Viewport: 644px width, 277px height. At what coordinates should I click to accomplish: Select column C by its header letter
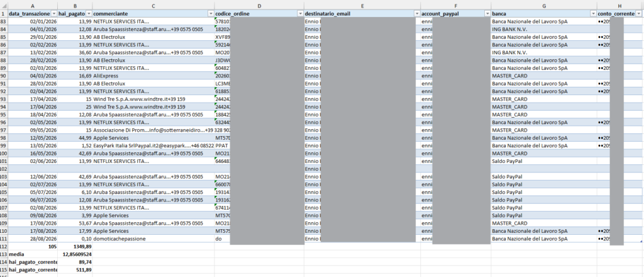(x=153, y=5)
